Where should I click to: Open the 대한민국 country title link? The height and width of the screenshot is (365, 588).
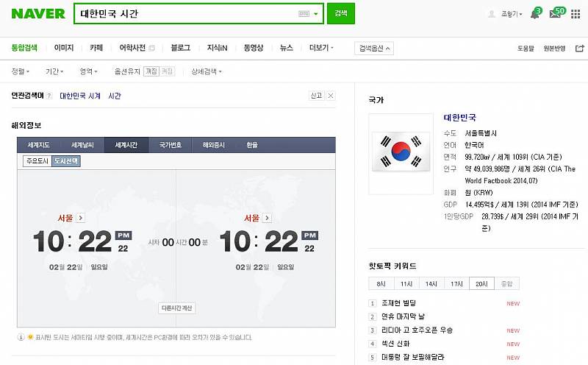pyautogui.click(x=460, y=118)
